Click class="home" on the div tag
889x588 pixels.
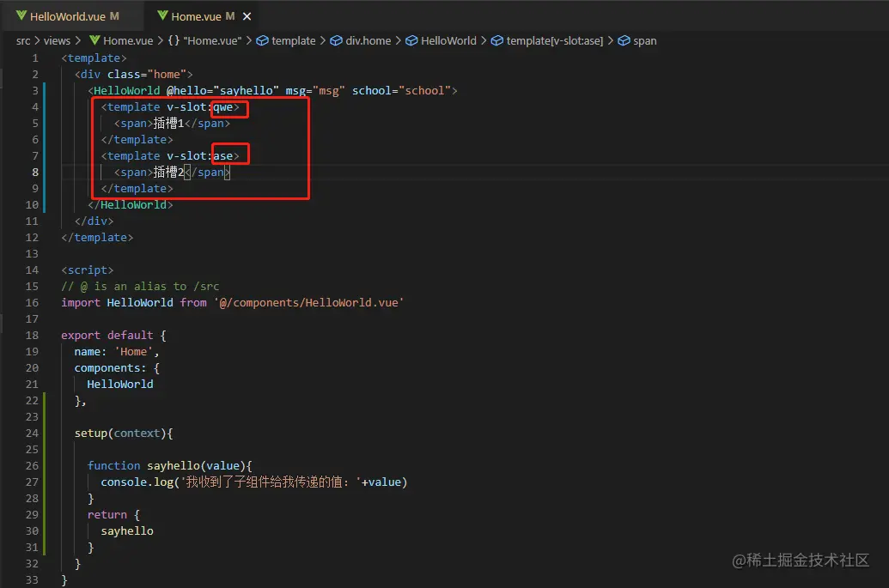147,74
